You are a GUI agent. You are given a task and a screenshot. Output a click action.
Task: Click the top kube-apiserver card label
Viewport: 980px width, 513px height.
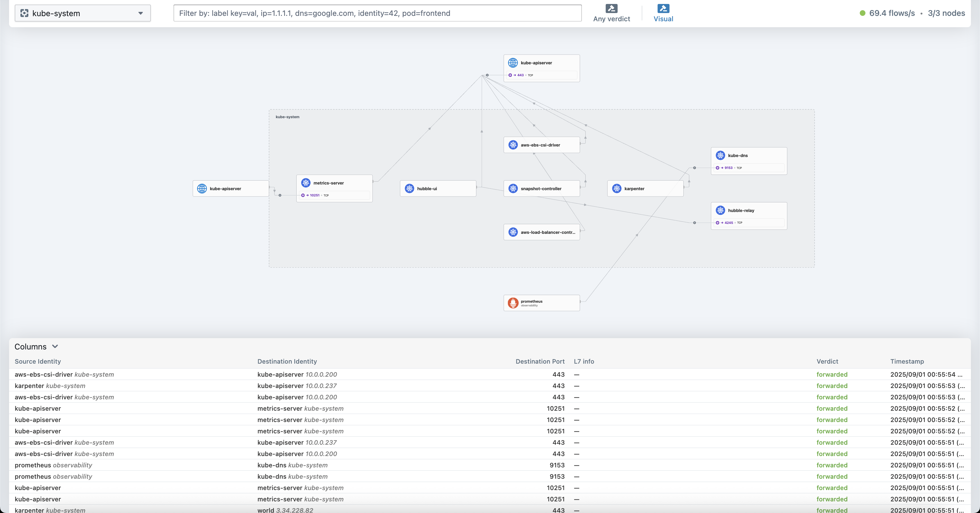[536, 63]
